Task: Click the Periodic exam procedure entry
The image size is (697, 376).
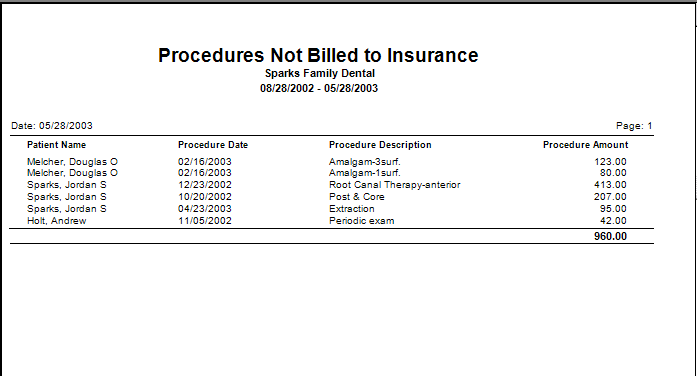Action: coord(361,221)
